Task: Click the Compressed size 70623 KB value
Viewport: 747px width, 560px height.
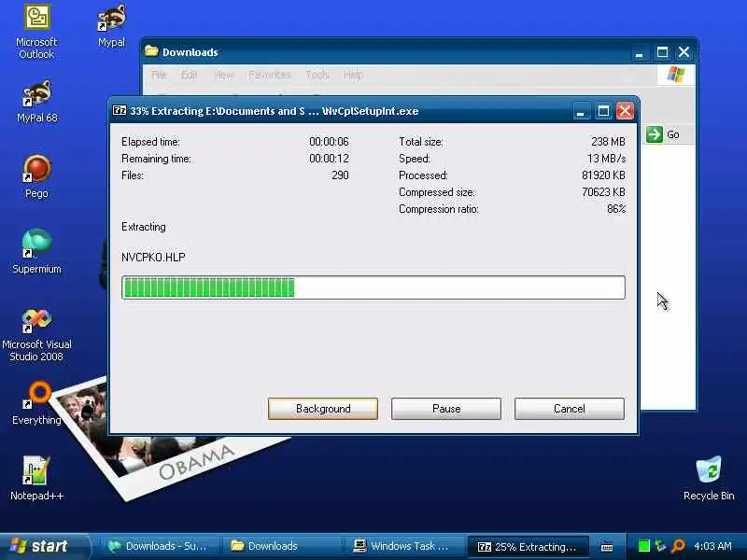Action: 603,192
